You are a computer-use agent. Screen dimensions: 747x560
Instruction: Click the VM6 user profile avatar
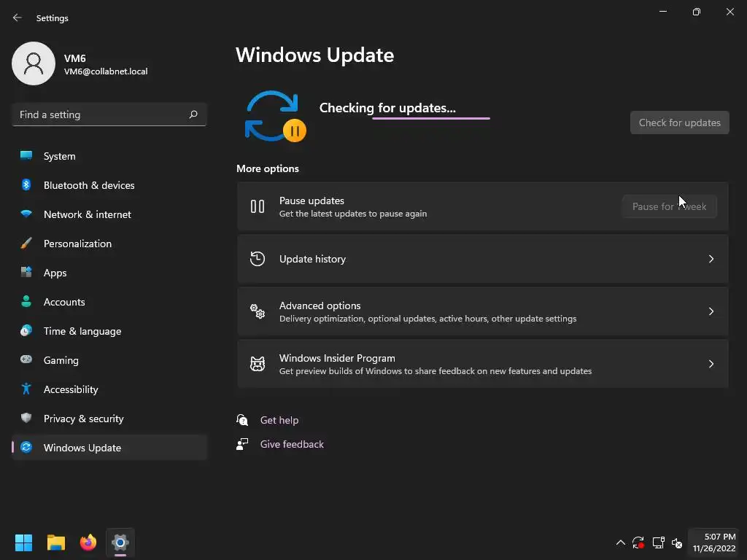[x=34, y=63]
